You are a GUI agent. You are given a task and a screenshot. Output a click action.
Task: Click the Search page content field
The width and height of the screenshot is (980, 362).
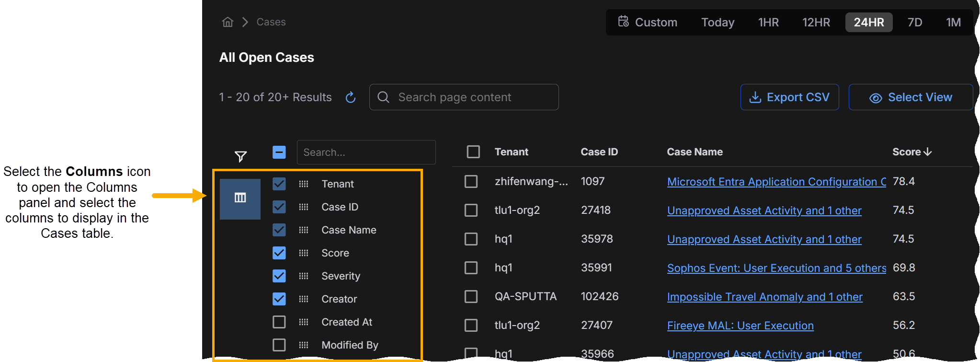[464, 97]
